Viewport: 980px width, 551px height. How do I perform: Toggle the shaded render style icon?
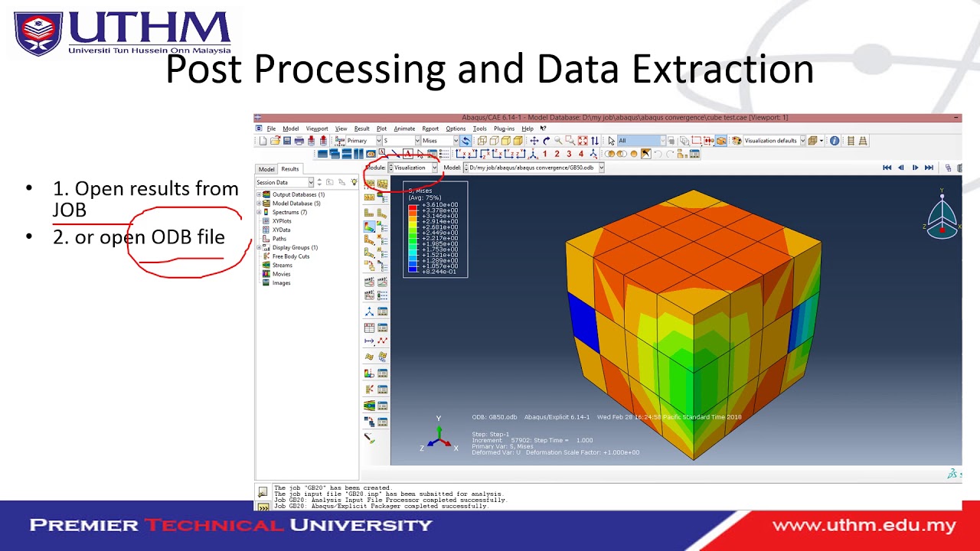click(518, 141)
